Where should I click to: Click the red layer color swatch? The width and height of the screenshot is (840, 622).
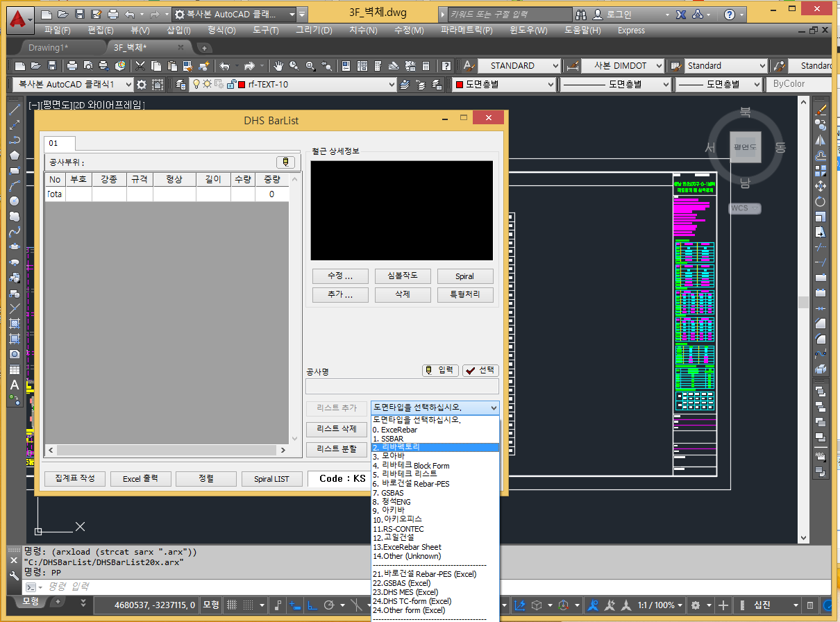(242, 85)
